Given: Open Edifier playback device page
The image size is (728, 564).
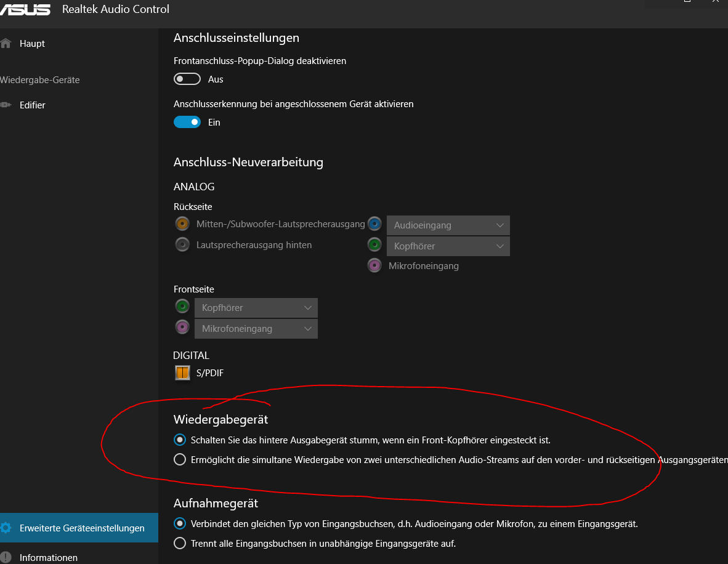Looking at the screenshot, I should click(x=33, y=105).
